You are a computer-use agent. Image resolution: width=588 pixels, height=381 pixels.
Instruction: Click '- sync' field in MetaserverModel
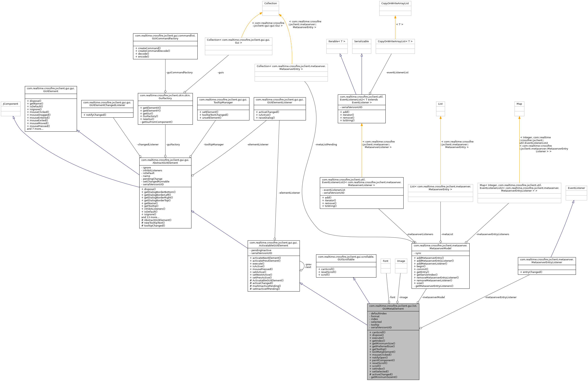pyautogui.click(x=417, y=253)
